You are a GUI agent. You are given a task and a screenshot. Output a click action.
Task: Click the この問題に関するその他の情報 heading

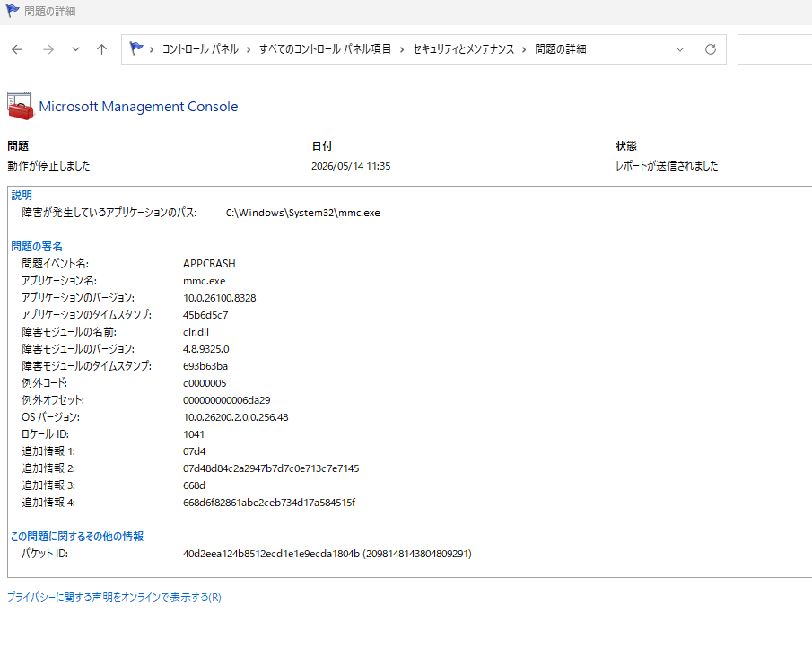coord(77,537)
